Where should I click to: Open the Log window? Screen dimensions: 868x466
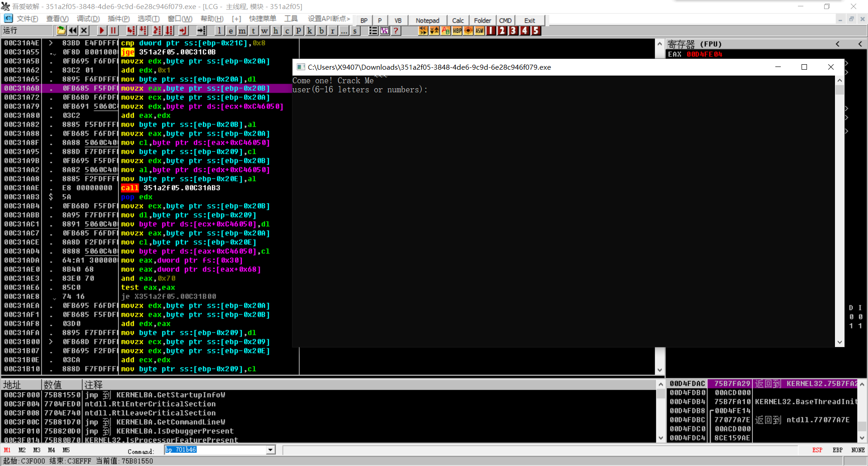coord(219,30)
